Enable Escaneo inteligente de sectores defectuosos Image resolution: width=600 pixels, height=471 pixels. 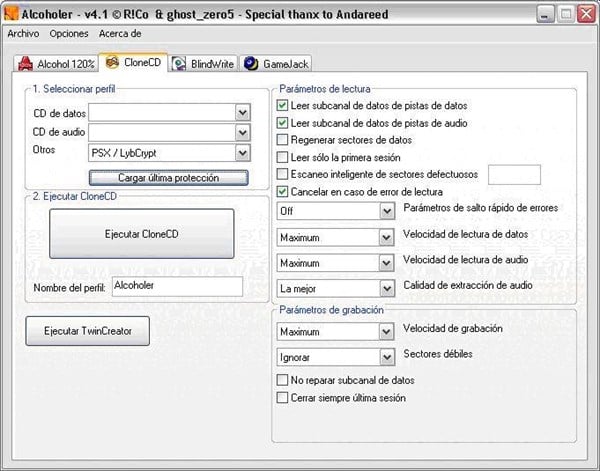282,174
